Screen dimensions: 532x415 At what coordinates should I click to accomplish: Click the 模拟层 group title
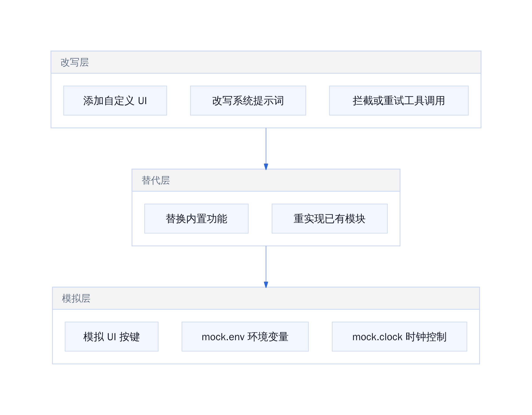point(76,298)
